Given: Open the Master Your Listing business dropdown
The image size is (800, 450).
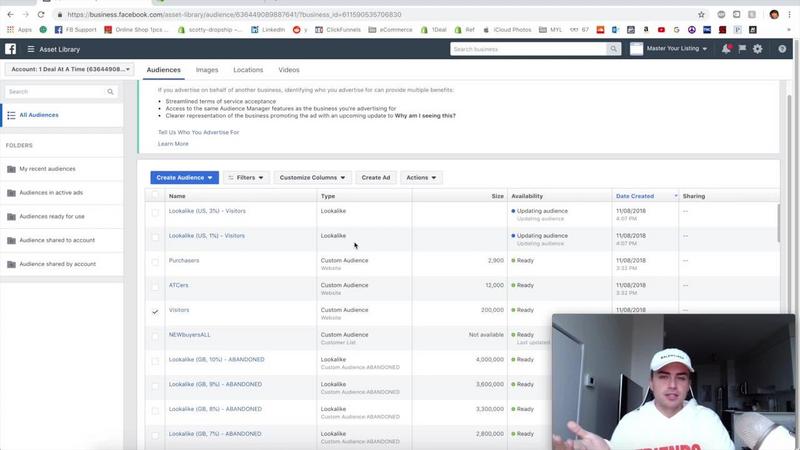Looking at the screenshot, I should pos(677,49).
